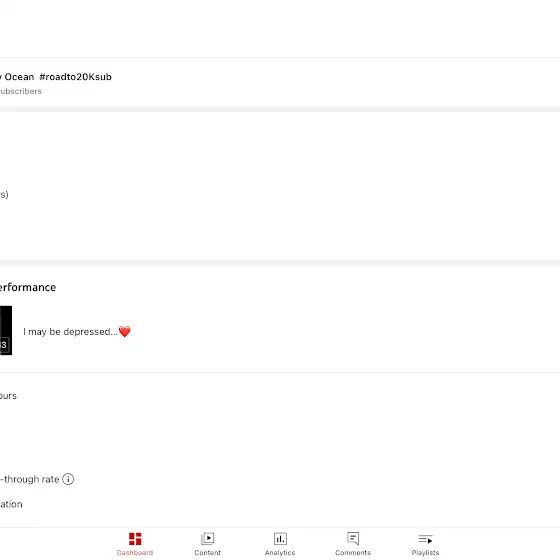Click the subscribers count text
Image resolution: width=560 pixels, height=560 pixels.
point(20,91)
